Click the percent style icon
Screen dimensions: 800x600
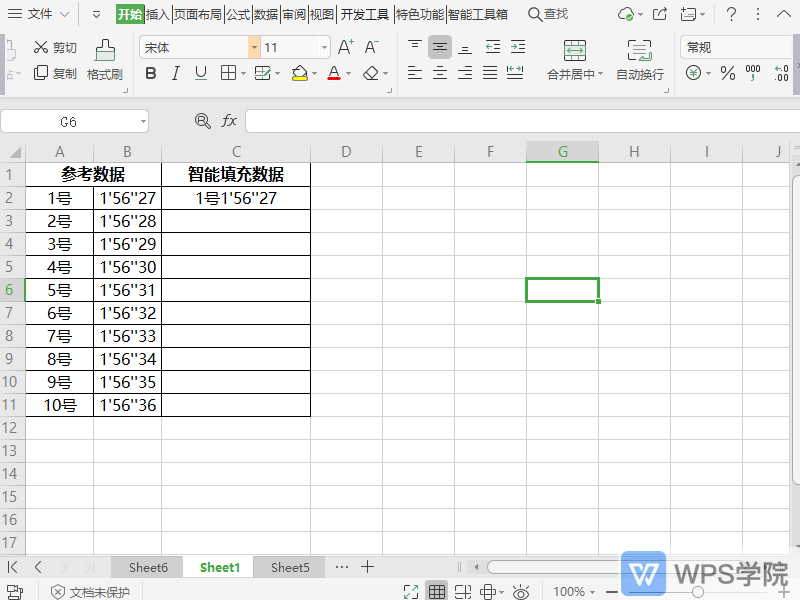(727, 73)
